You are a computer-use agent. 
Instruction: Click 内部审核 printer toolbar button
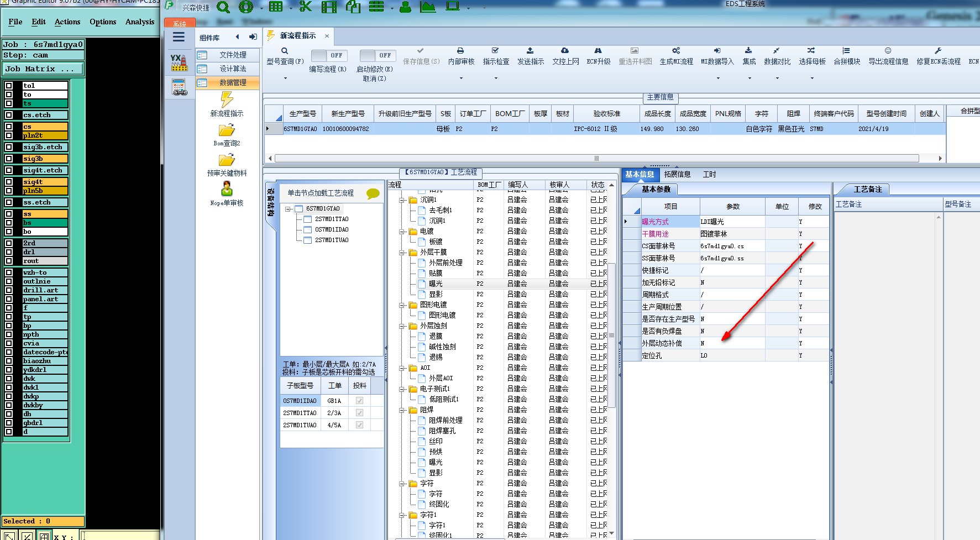pos(461,56)
